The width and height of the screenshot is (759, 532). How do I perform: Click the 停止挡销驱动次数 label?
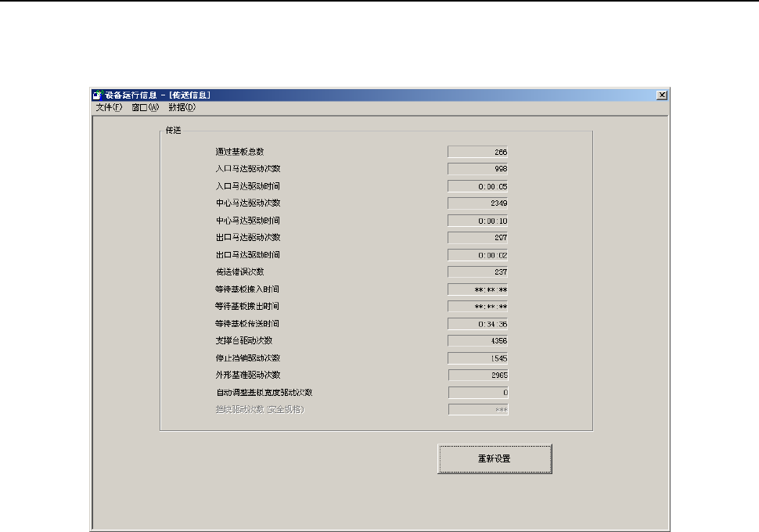click(x=248, y=358)
